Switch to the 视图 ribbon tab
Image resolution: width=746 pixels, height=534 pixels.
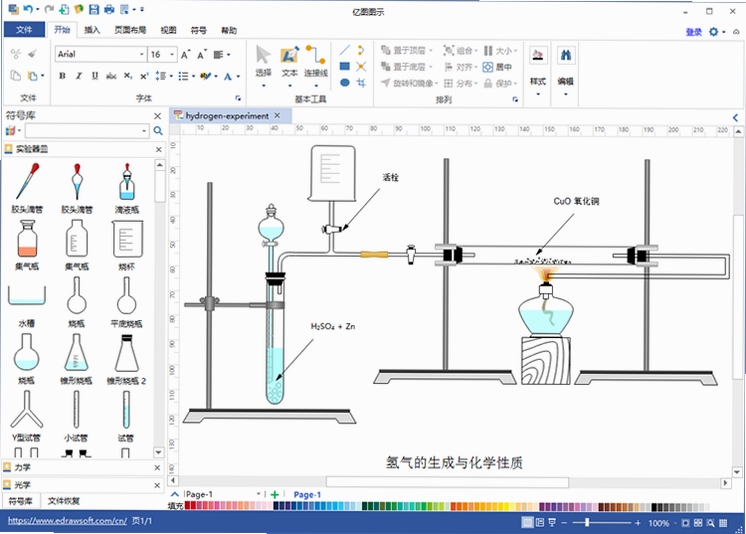(168, 30)
